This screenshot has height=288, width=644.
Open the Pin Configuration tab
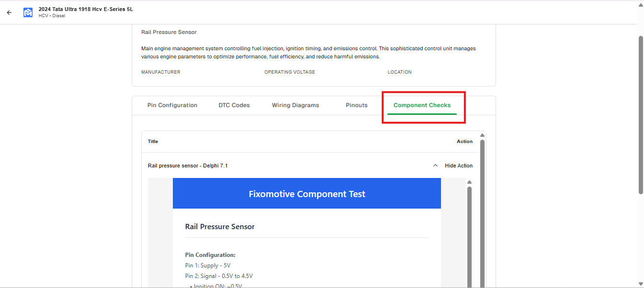[x=172, y=105]
